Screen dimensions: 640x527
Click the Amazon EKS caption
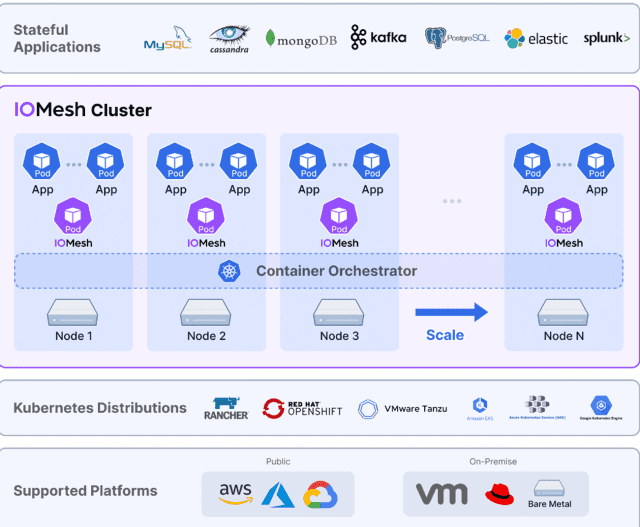480,418
